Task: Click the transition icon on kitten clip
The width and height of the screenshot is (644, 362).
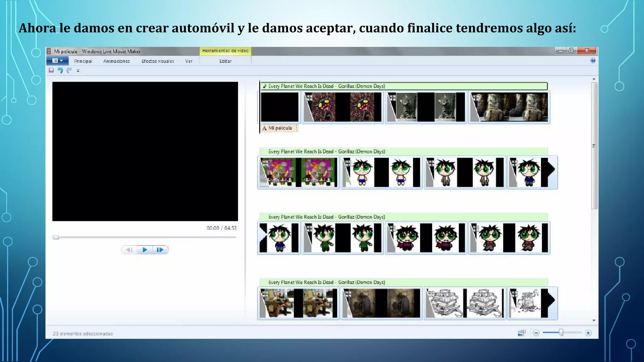Action: click(x=392, y=97)
